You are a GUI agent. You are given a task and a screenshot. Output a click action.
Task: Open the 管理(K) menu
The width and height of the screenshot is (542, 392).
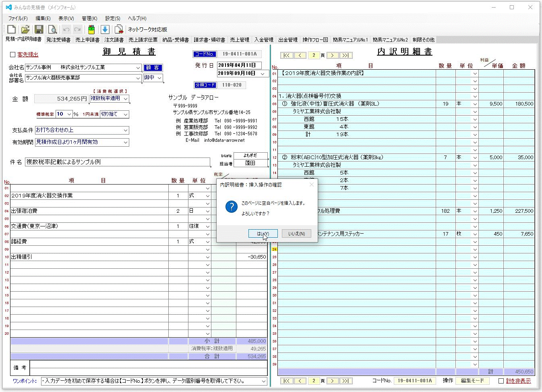pyautogui.click(x=89, y=19)
